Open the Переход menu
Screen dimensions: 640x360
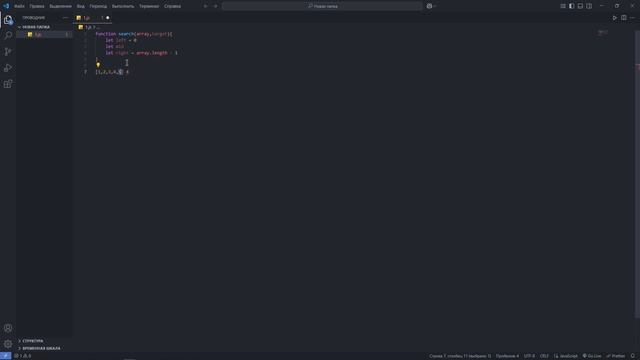point(98,6)
